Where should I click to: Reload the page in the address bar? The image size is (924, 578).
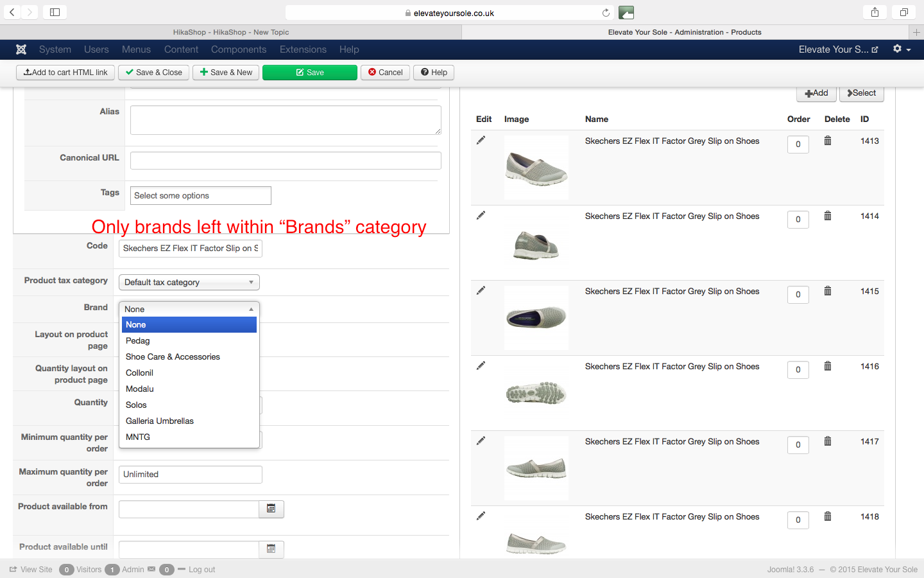click(x=606, y=13)
